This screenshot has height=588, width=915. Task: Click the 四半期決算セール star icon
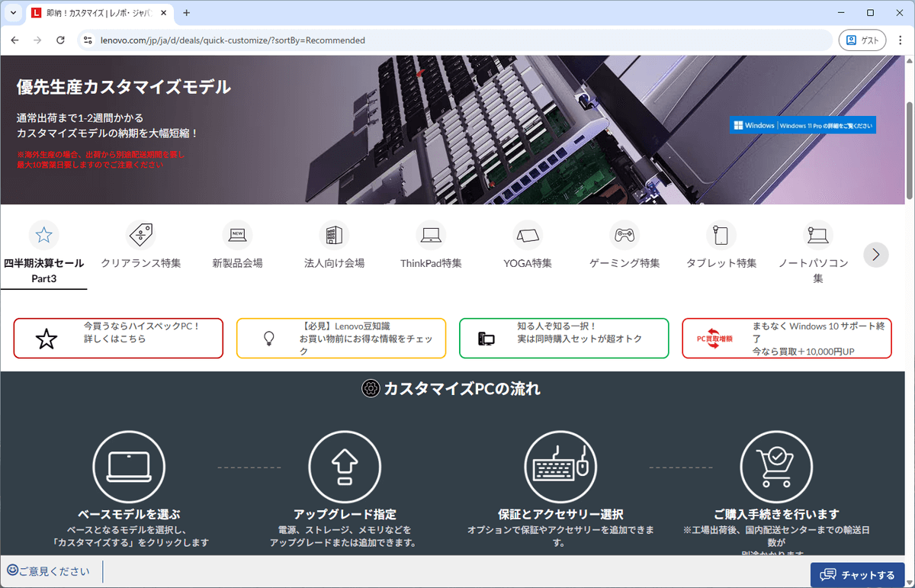click(43, 234)
